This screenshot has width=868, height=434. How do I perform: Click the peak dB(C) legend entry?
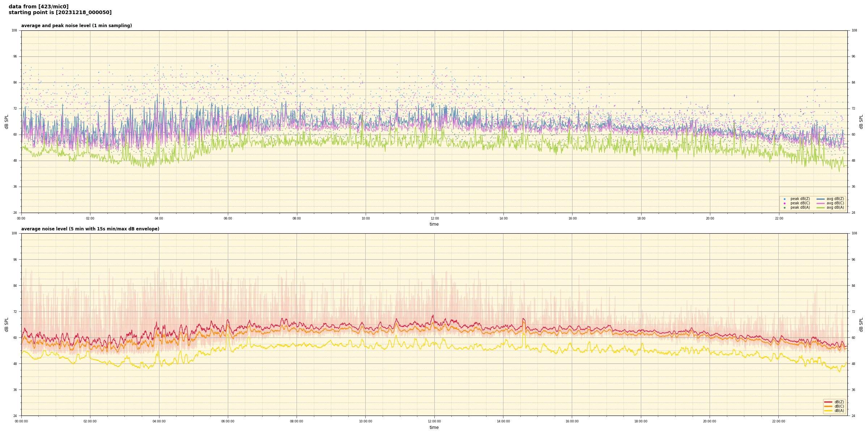pyautogui.click(x=800, y=203)
